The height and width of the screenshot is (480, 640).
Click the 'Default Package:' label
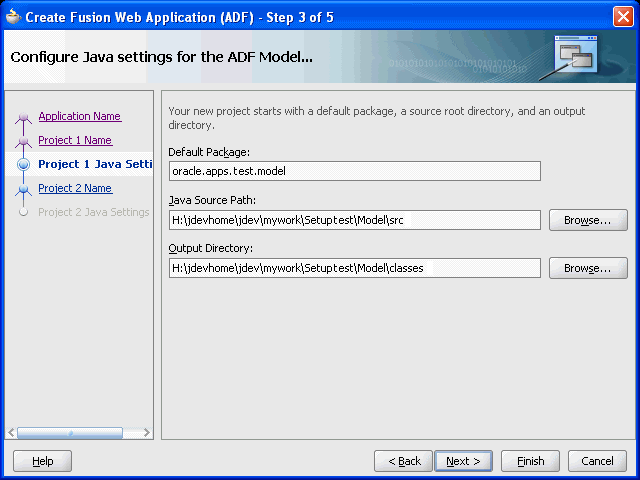pos(209,152)
